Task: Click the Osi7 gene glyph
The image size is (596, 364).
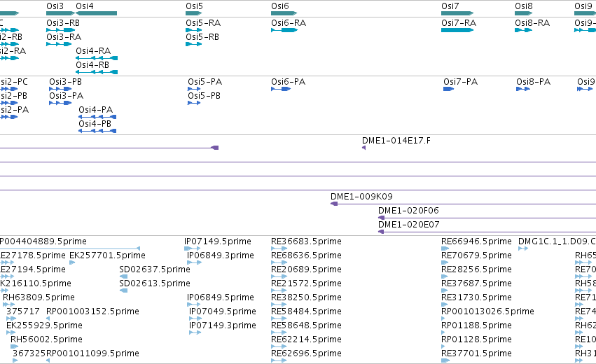Action: tap(457, 13)
